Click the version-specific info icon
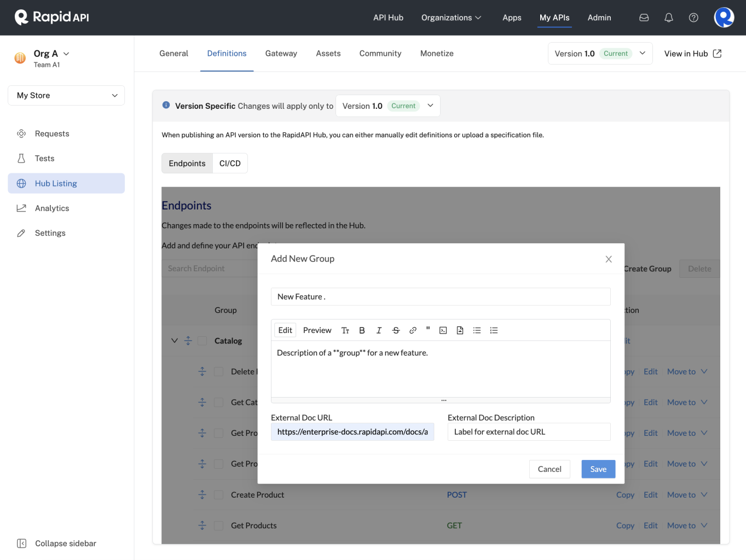Screen dimensions: 746x560 (166, 106)
